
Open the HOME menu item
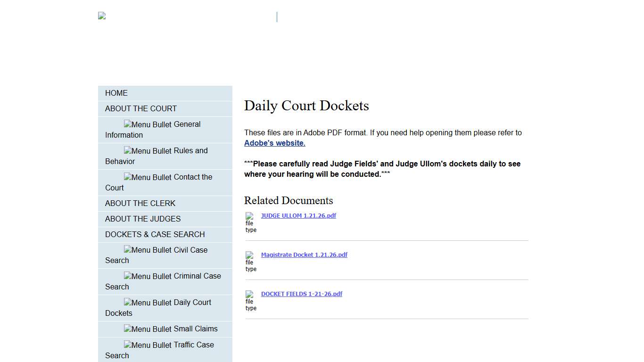[116, 93]
